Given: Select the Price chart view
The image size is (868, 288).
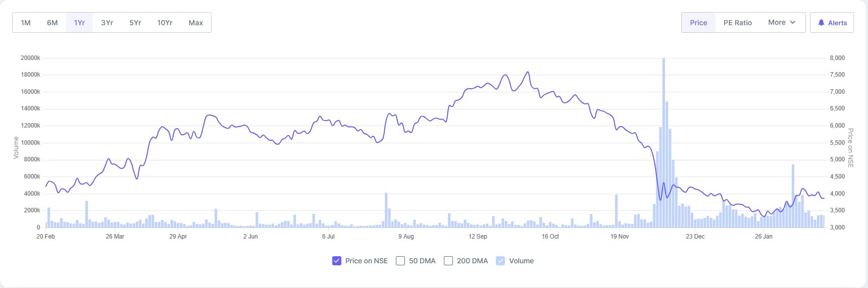Looking at the screenshot, I should click(x=698, y=23).
